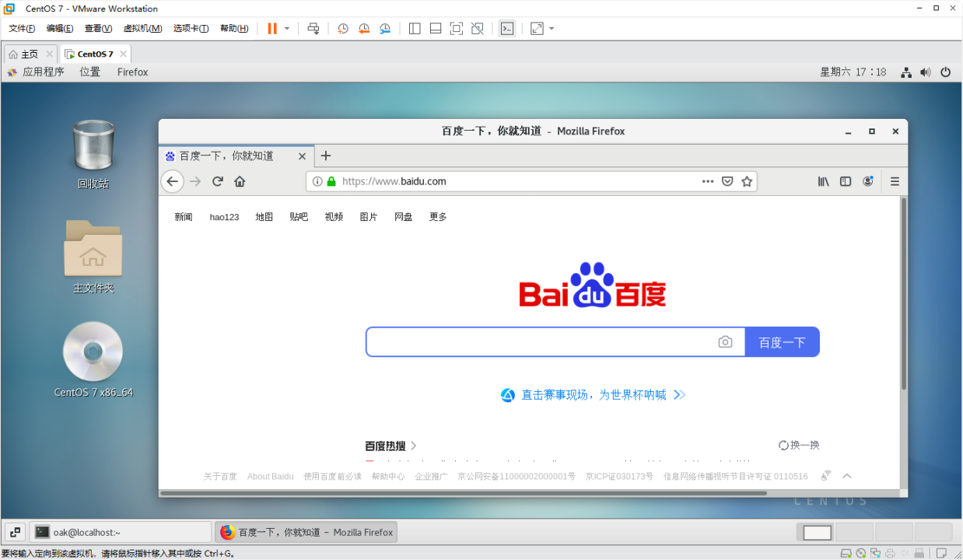Pause the virtual machine with the orange button
The image size is (963, 560).
click(272, 28)
